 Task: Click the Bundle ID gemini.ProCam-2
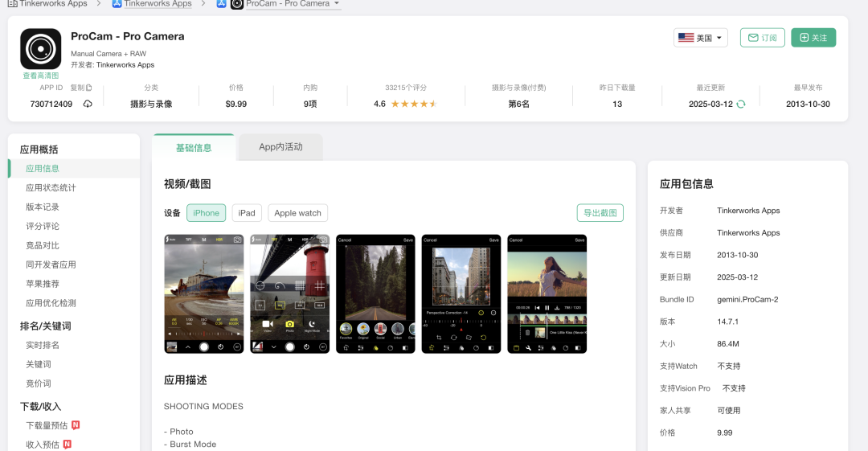pyautogui.click(x=747, y=299)
